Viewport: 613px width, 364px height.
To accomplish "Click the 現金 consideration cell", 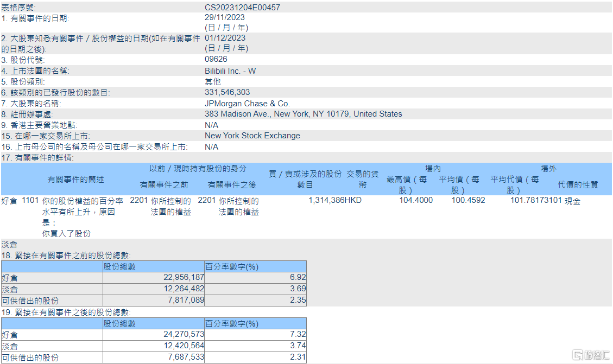I will (x=572, y=201).
